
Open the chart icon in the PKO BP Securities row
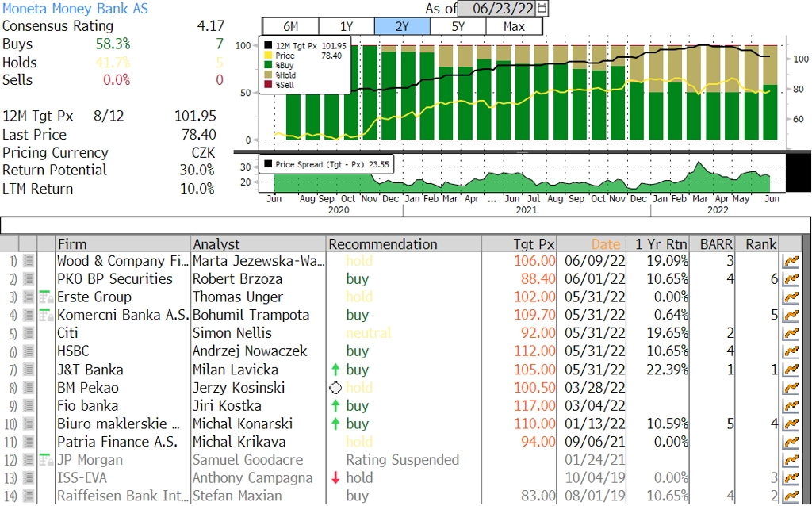point(791,280)
